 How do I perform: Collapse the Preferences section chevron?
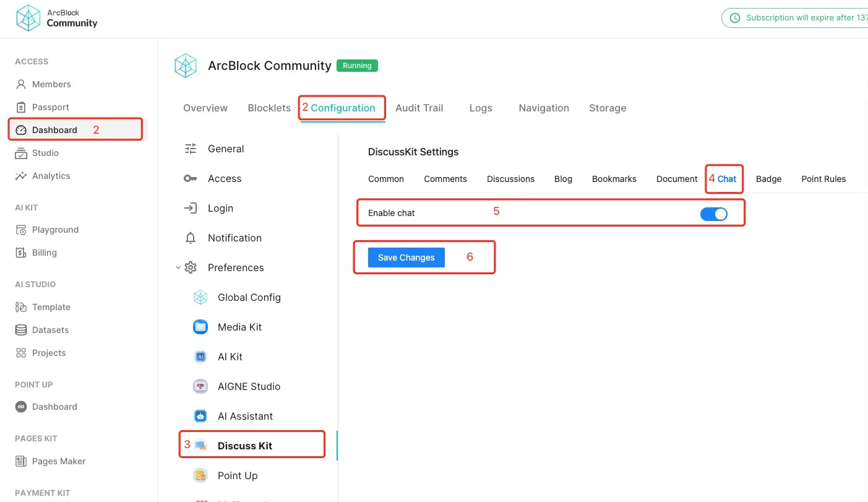pos(178,267)
